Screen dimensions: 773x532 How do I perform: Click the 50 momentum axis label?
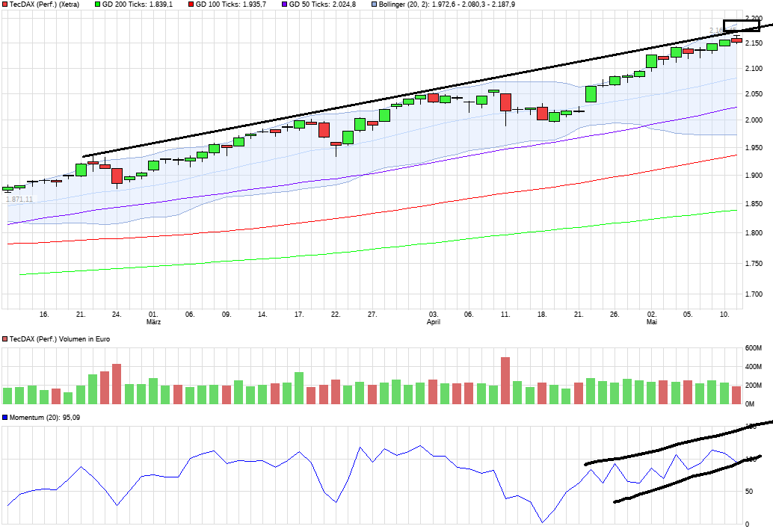point(749,492)
